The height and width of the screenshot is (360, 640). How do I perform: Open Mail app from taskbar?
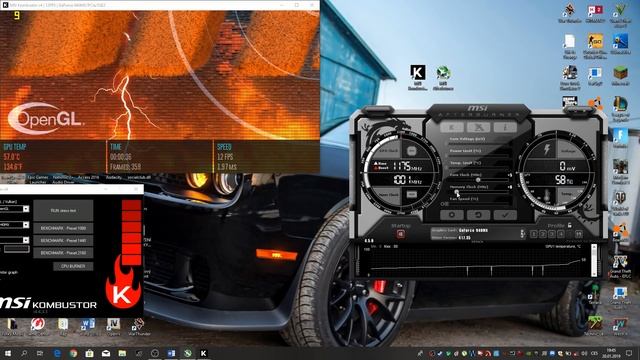click(106, 353)
